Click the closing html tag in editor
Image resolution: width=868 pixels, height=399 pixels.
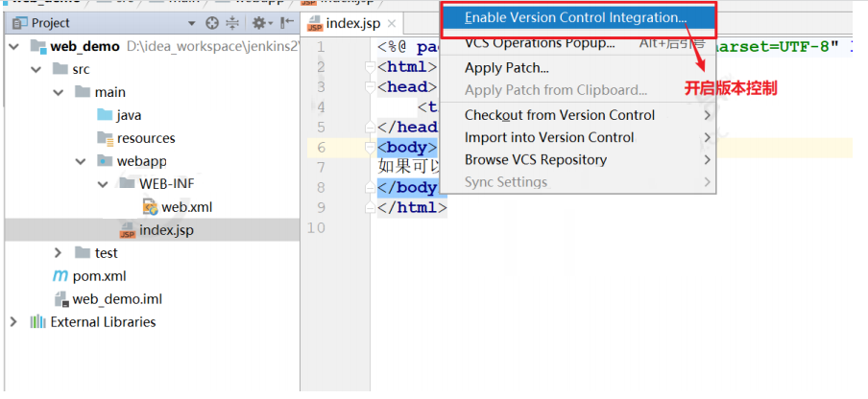coord(412,208)
